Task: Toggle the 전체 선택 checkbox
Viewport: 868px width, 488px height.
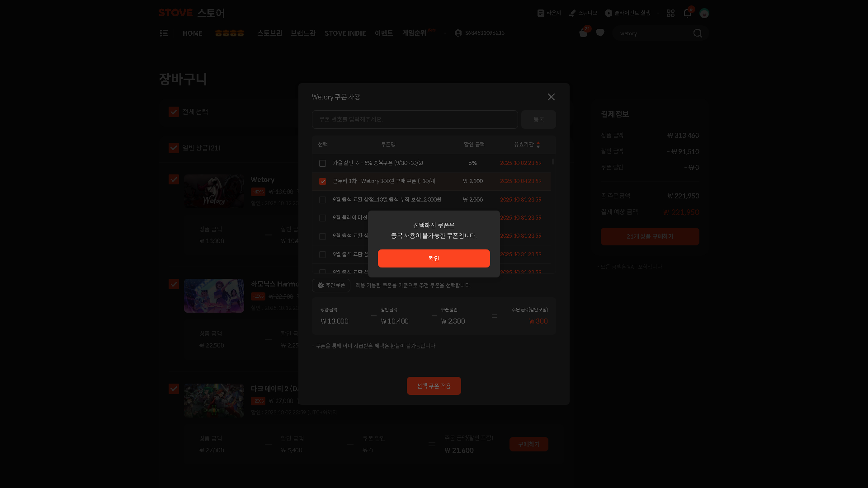Action: (x=174, y=112)
